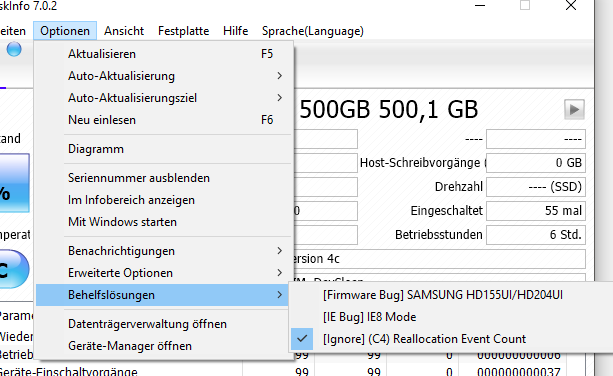Open the Sprache(Language) menu
Viewport: 613px width, 376px height.
coord(313,31)
